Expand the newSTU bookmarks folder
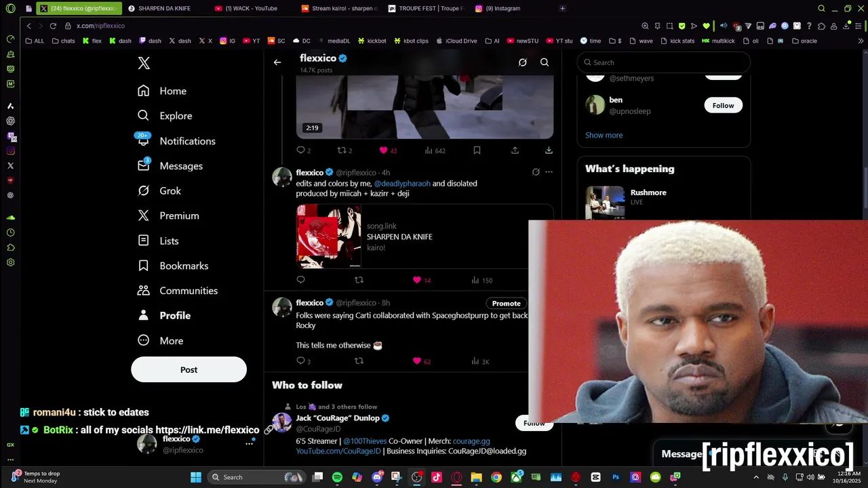This screenshot has width=868, height=488. coord(522,41)
